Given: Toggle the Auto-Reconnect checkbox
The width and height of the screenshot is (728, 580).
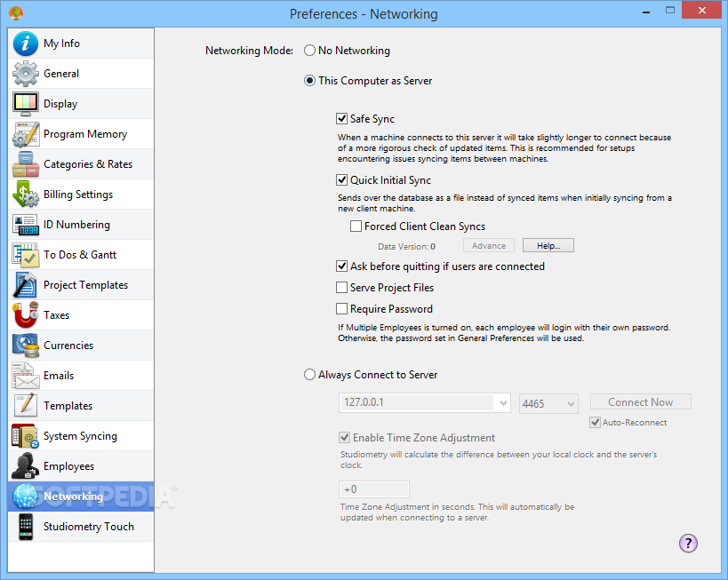Looking at the screenshot, I should (595, 422).
